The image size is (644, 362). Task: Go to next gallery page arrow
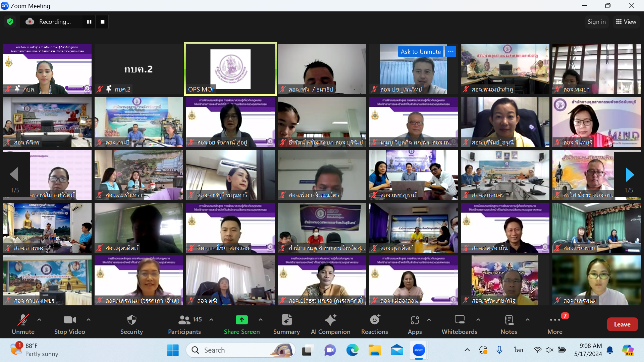pyautogui.click(x=630, y=175)
